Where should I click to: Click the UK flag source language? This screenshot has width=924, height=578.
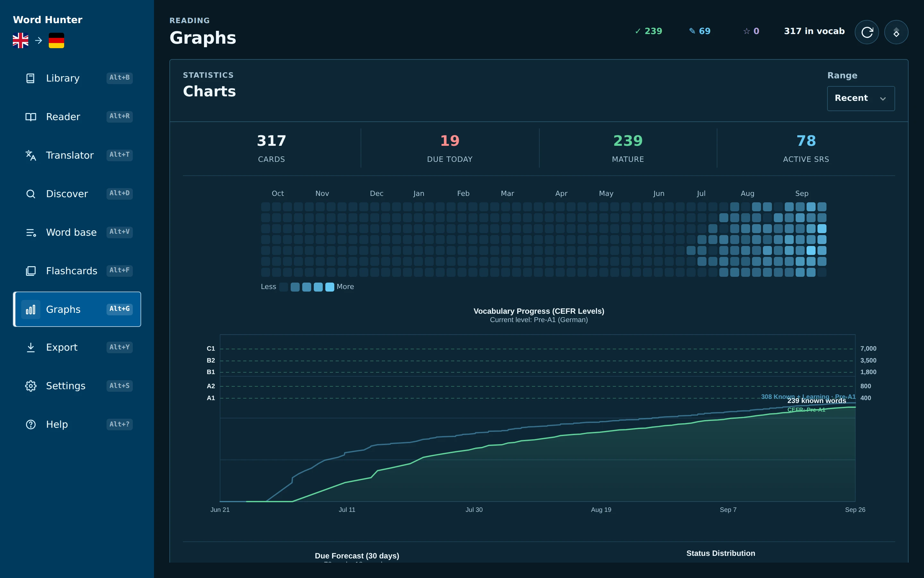(x=21, y=40)
